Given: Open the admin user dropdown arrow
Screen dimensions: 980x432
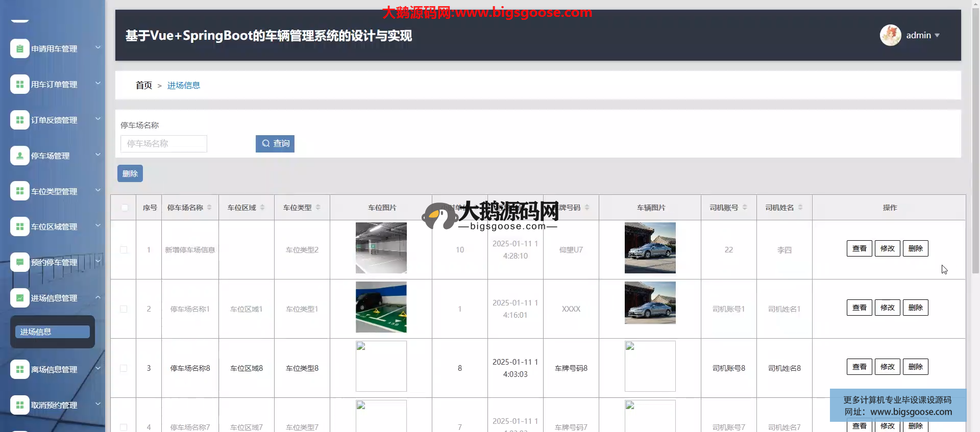Looking at the screenshot, I should click(x=937, y=35).
